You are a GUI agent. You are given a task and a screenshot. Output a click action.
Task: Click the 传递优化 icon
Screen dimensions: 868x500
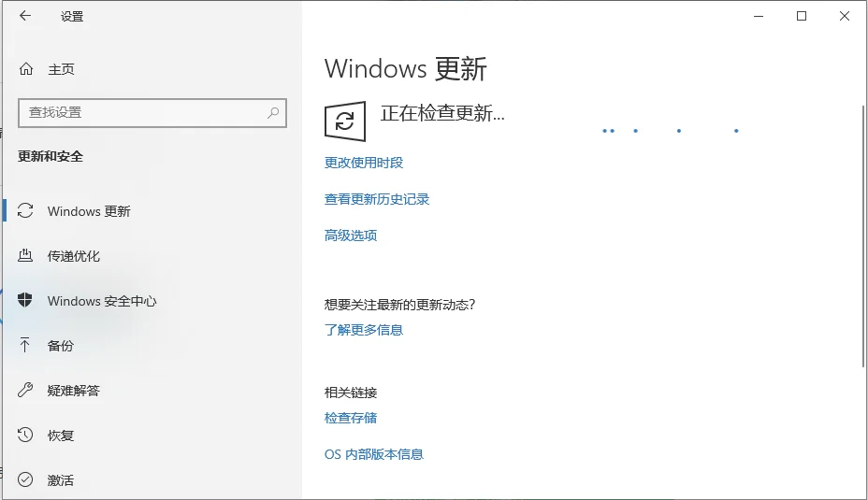pos(25,255)
